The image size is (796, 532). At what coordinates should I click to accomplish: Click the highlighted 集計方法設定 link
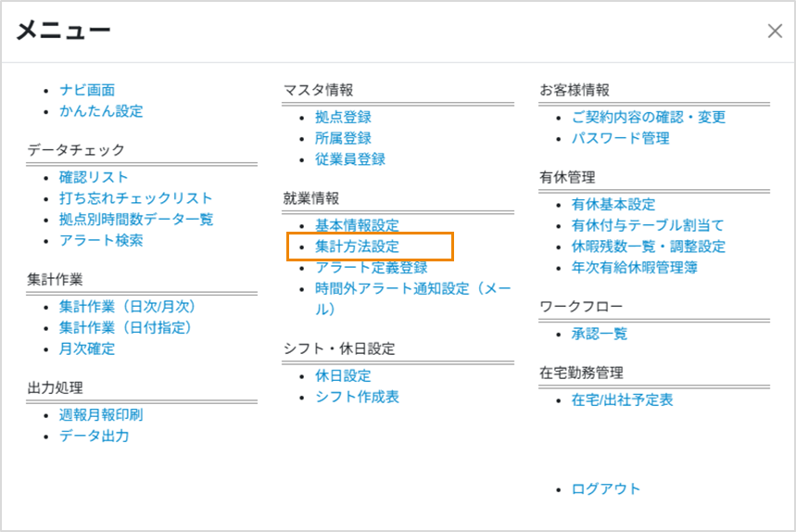click(357, 247)
